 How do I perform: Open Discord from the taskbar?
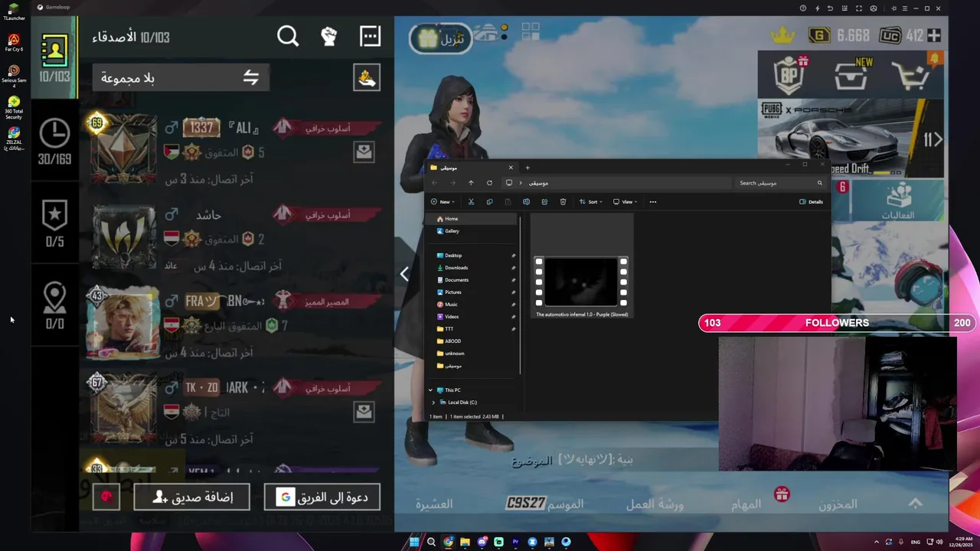(482, 542)
